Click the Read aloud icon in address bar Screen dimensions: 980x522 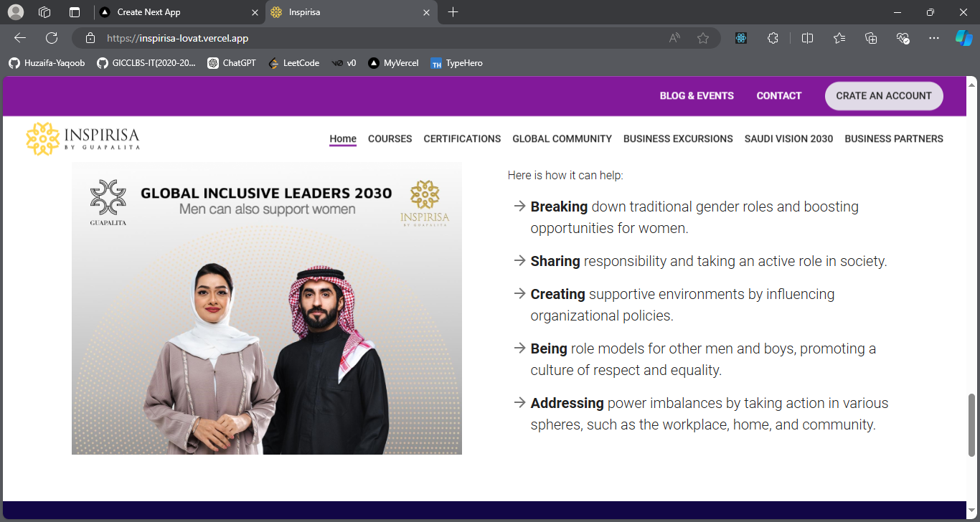674,38
